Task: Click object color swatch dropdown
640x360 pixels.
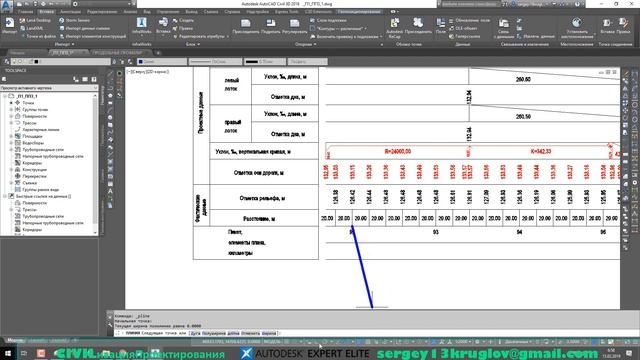Action: pyautogui.click(x=162, y=62)
